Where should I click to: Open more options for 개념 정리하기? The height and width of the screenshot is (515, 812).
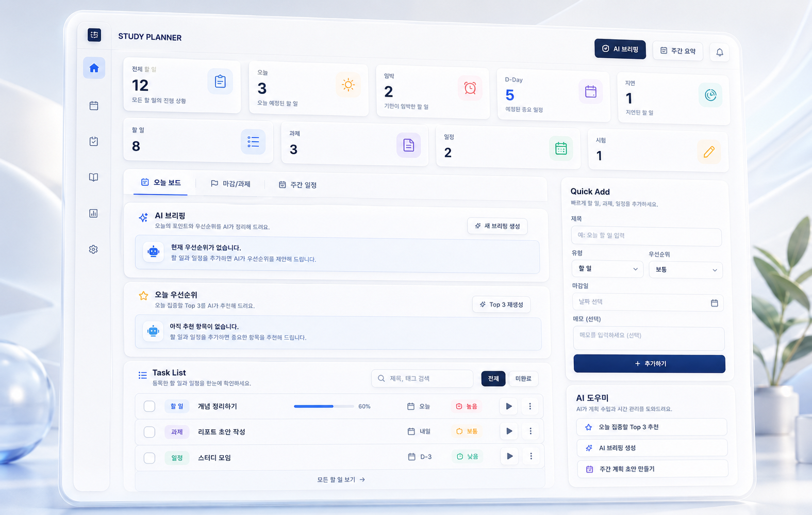[x=530, y=406]
